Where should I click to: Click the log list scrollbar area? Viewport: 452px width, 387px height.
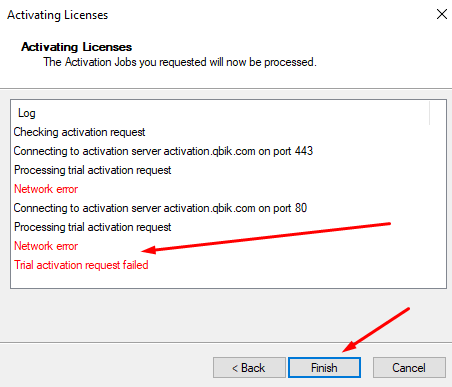[438, 193]
